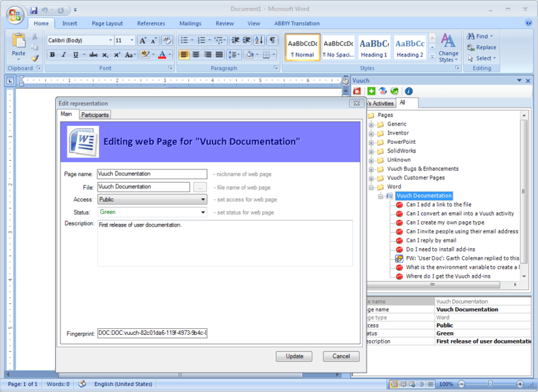Screen dimensions: 538x392
Task: Click Replace in Editing group
Action: [x=482, y=47]
